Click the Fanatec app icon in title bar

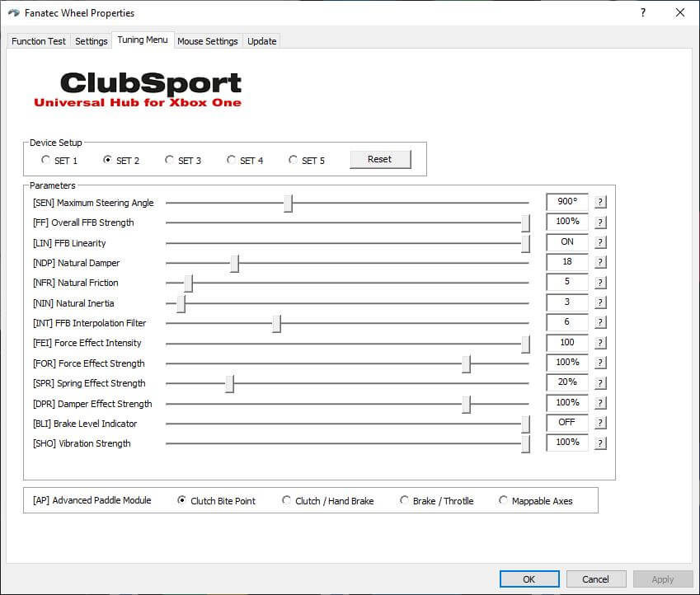click(14, 13)
